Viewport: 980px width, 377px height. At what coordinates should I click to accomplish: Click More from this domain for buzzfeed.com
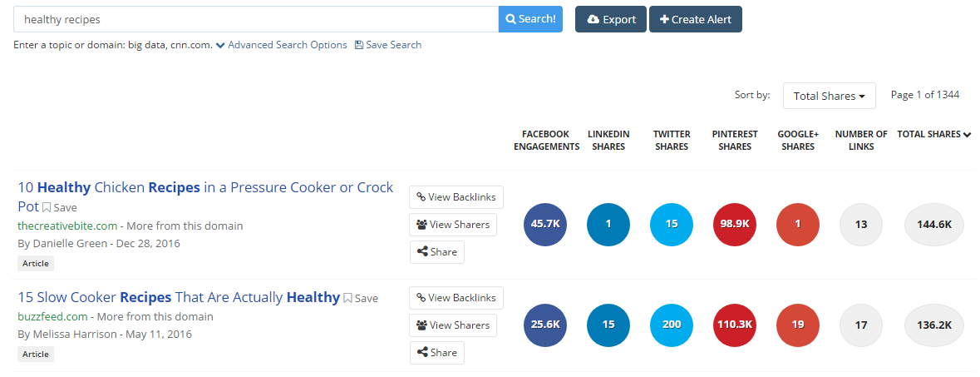point(155,316)
